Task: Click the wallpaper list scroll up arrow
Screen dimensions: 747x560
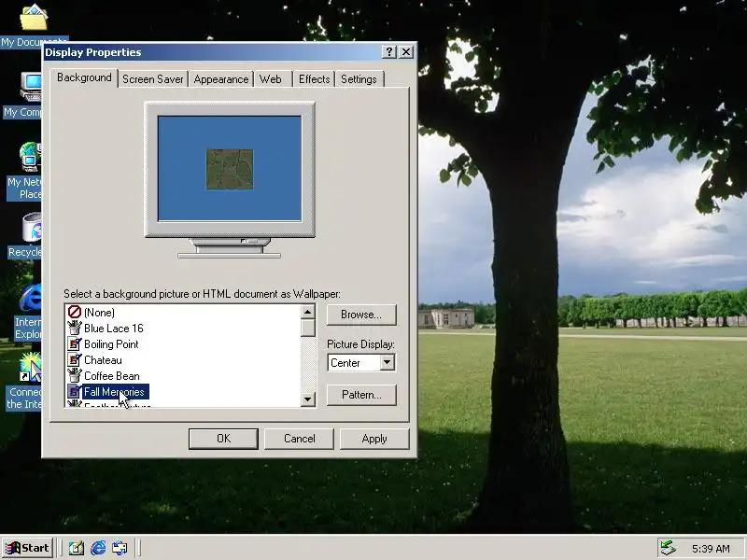Action: coord(308,312)
